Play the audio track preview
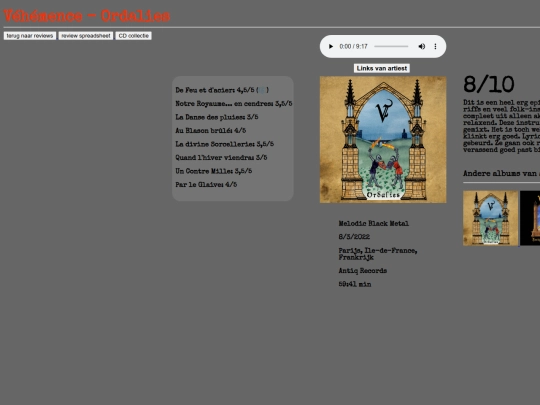This screenshot has height=405, width=540. coord(331,46)
